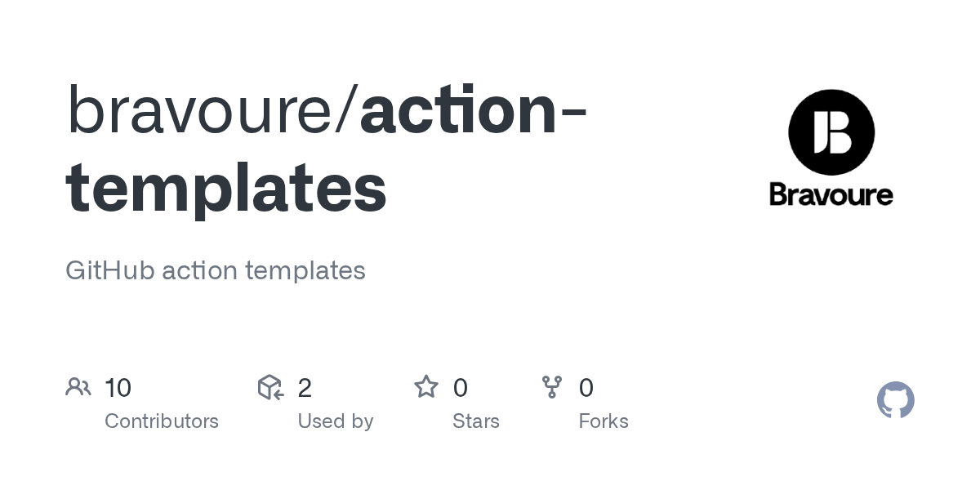Viewport: 980px width, 490px height.
Task: Click the Used by count "2"
Action: point(305,388)
